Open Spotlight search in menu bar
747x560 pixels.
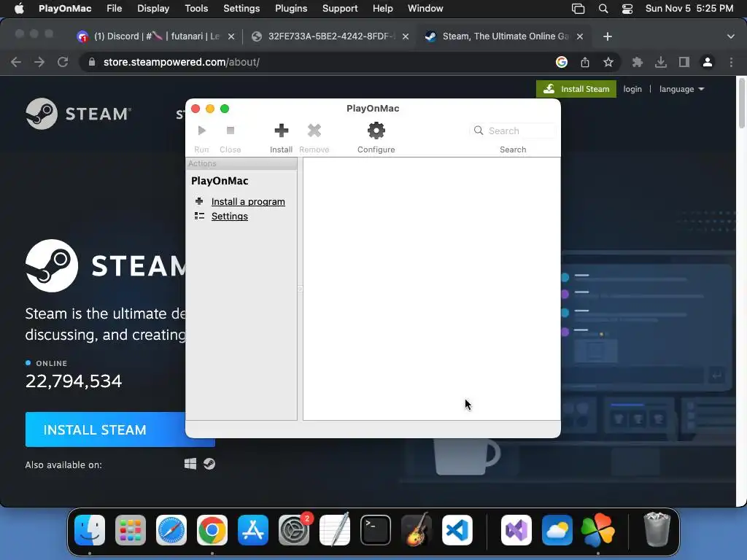coord(603,9)
